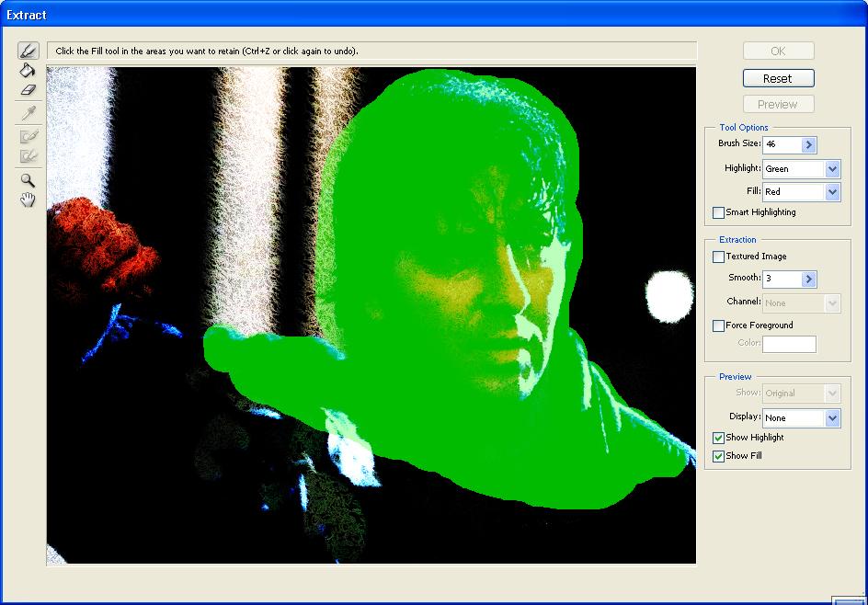Click the Preview button

tap(778, 104)
